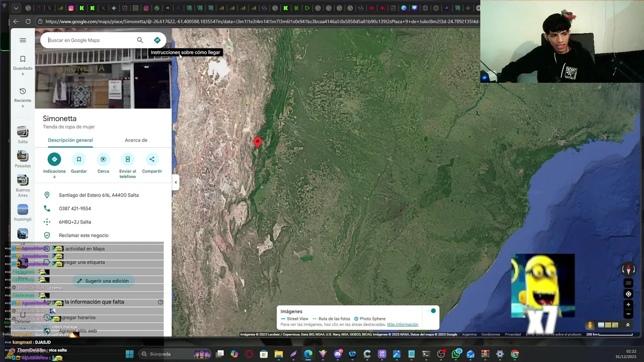Open WhatsApp from the taskbar
Image resolution: width=644 pixels, height=362 pixels.
(x=456, y=354)
